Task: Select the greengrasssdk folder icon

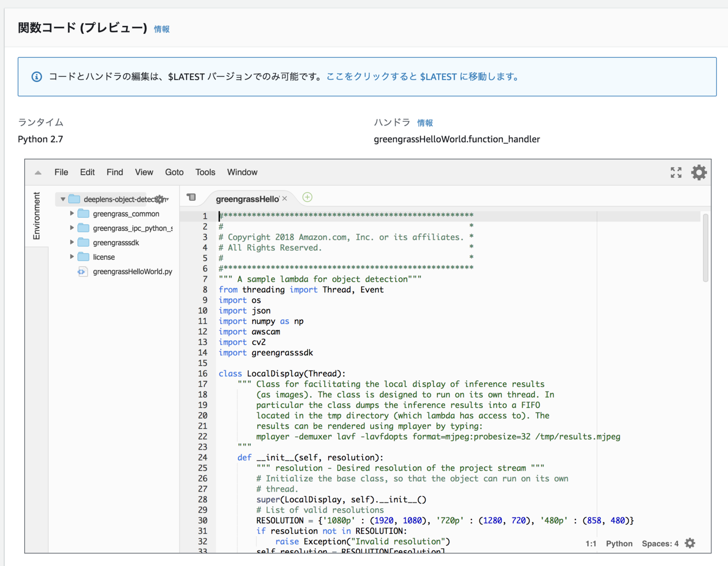Action: [x=83, y=243]
